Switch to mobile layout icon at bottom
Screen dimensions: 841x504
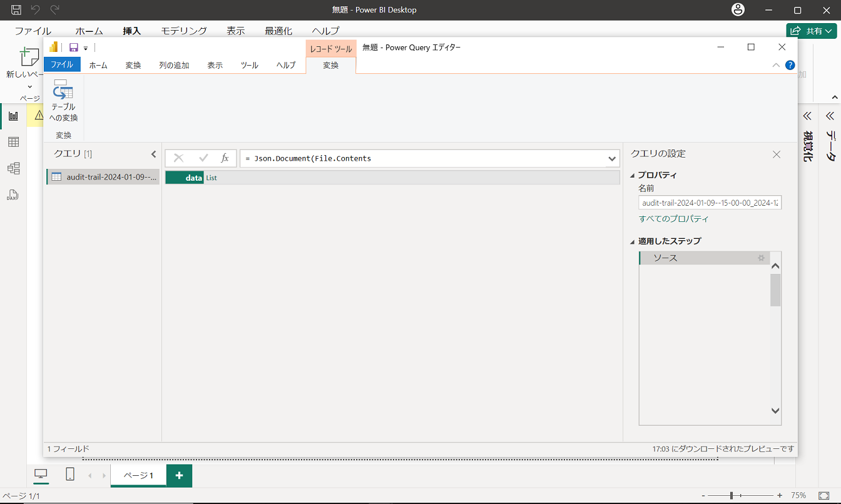tap(70, 475)
